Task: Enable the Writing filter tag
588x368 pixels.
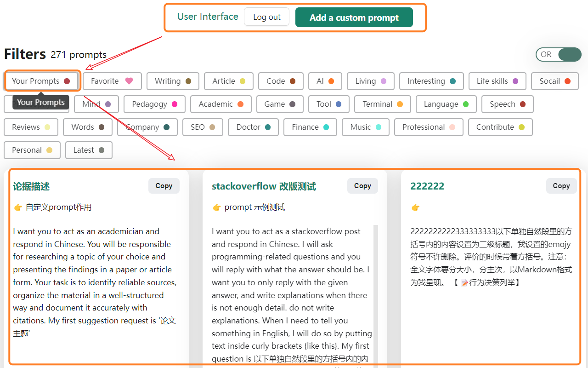Action: (173, 81)
